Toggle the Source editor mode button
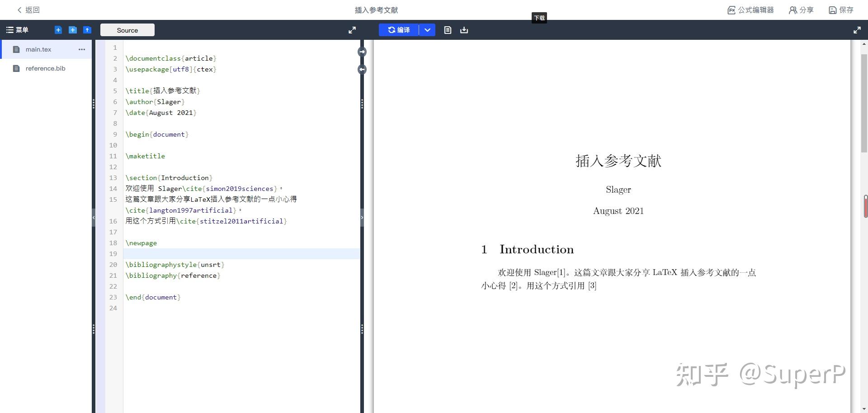Image resolution: width=868 pixels, height=413 pixels. [x=127, y=30]
